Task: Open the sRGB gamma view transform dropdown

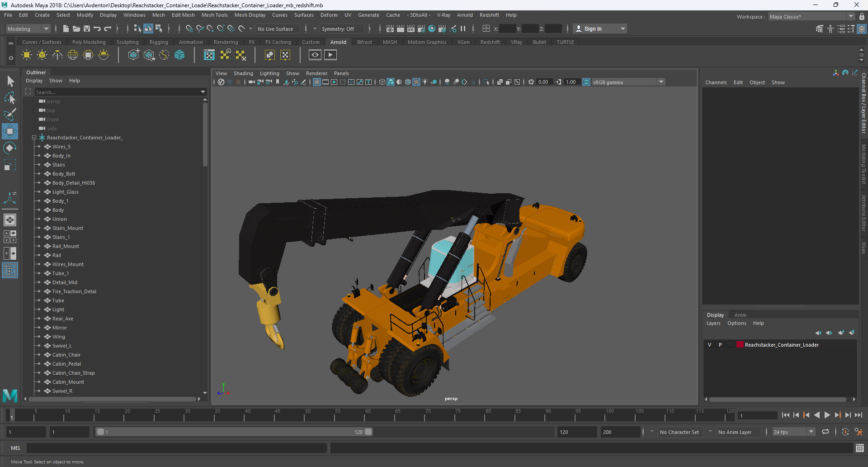Action: tap(628, 82)
